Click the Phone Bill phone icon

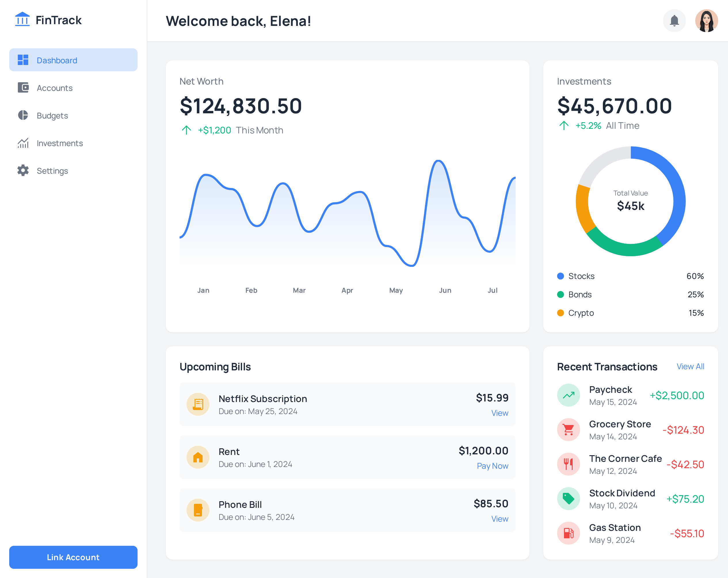pos(198,510)
